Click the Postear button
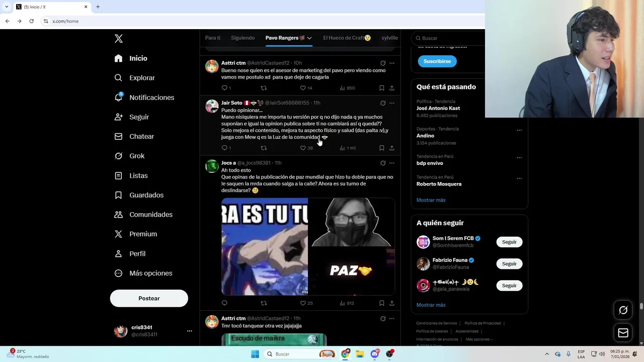Image resolution: width=644 pixels, height=362 pixels. [x=149, y=298]
